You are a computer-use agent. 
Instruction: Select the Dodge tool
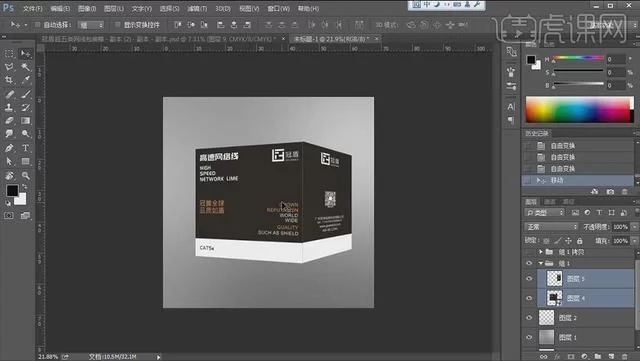pyautogui.click(x=25, y=134)
